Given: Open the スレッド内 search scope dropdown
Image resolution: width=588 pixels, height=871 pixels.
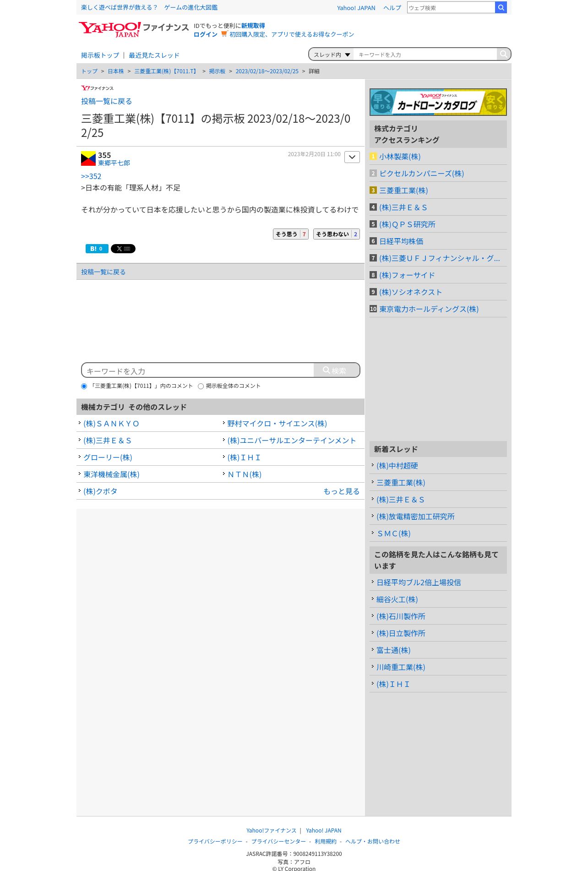Looking at the screenshot, I should click(x=332, y=54).
